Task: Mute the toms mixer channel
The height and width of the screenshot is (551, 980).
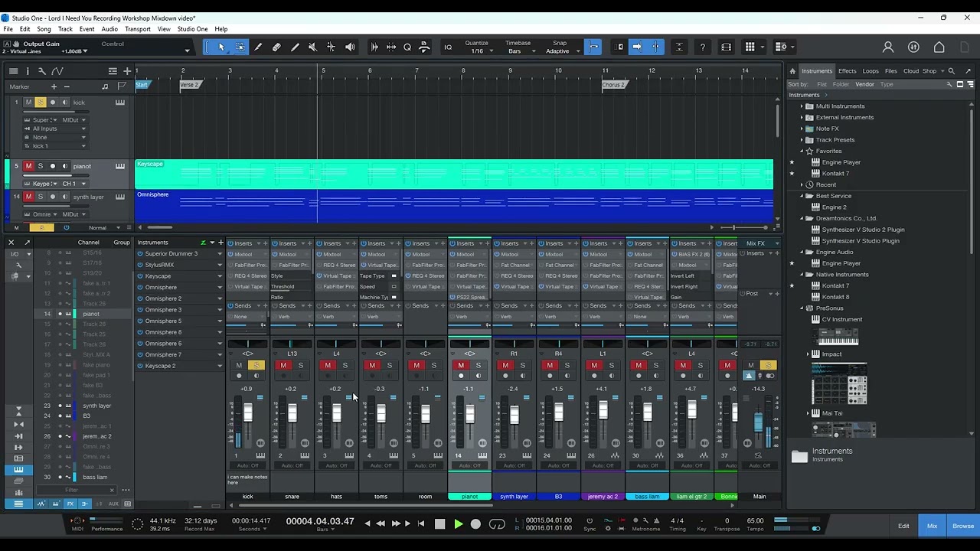Action: [x=372, y=366]
